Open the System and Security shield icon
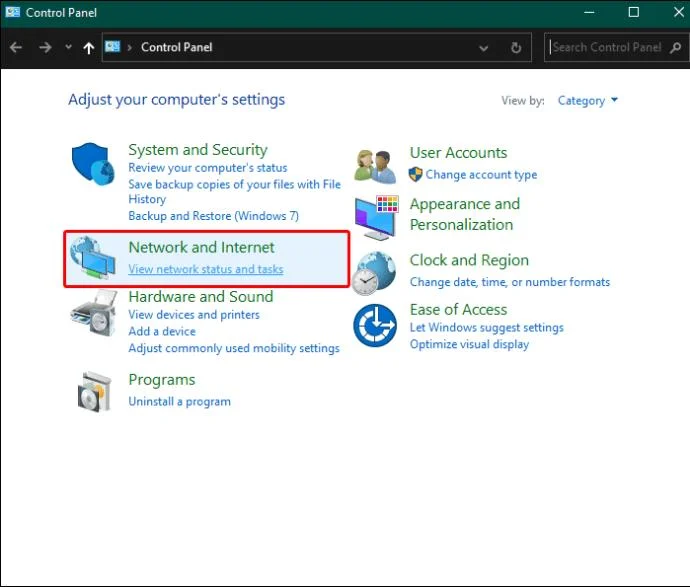 (93, 164)
